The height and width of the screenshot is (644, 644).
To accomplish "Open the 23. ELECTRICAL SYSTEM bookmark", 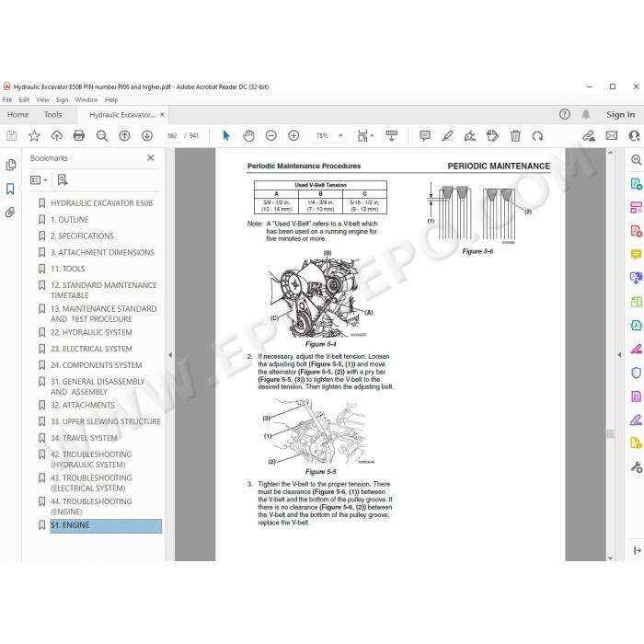I will (91, 349).
